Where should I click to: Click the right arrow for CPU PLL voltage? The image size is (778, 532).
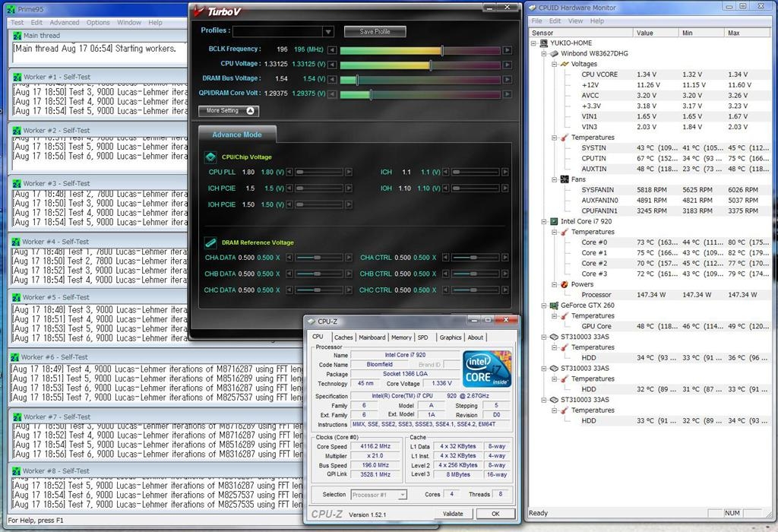click(349, 173)
